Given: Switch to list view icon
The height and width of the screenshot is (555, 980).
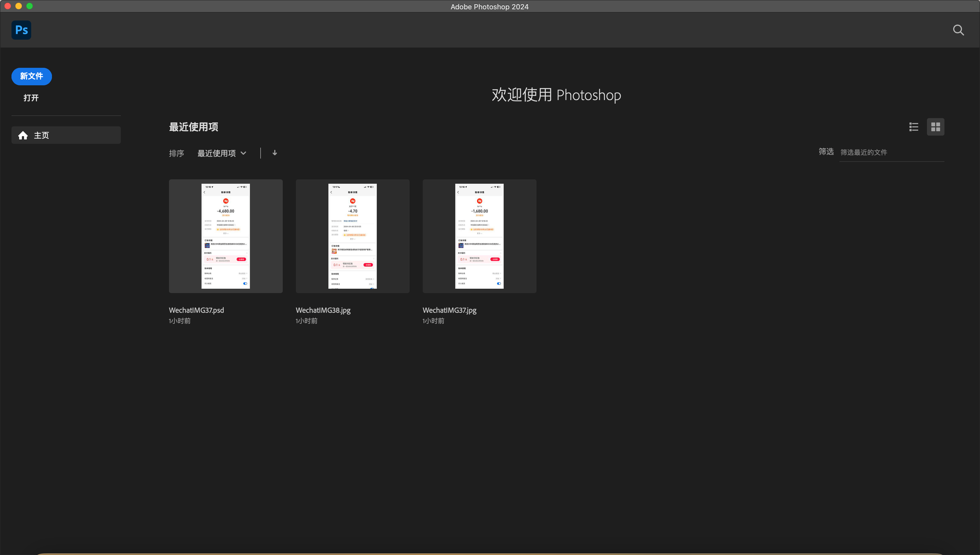Looking at the screenshot, I should click(914, 127).
